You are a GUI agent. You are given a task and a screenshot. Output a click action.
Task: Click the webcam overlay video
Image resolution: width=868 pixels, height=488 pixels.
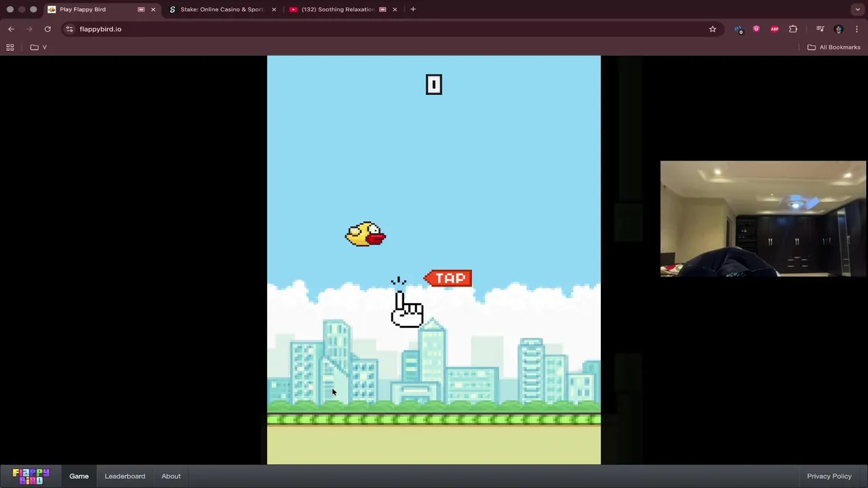764,219
